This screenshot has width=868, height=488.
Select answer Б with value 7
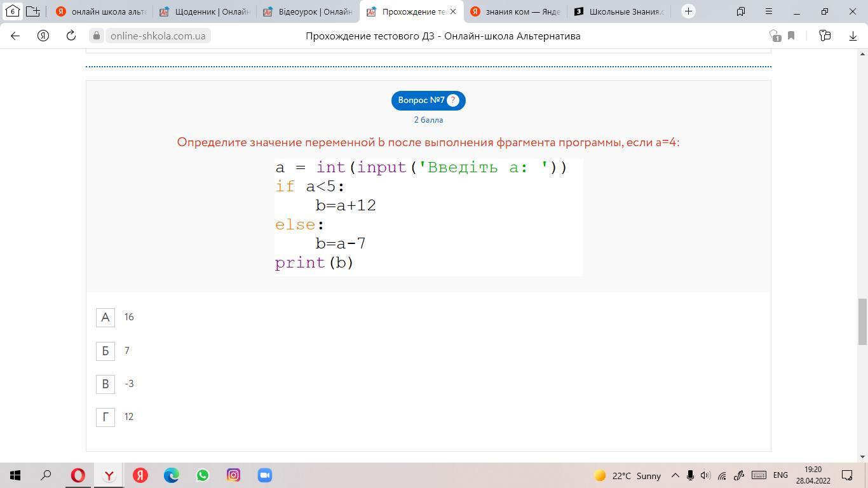(x=105, y=351)
